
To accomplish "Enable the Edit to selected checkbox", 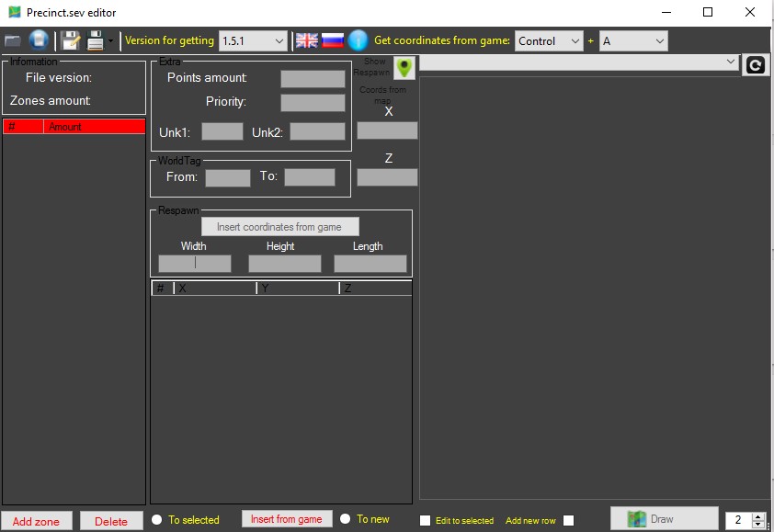I will (x=425, y=521).
